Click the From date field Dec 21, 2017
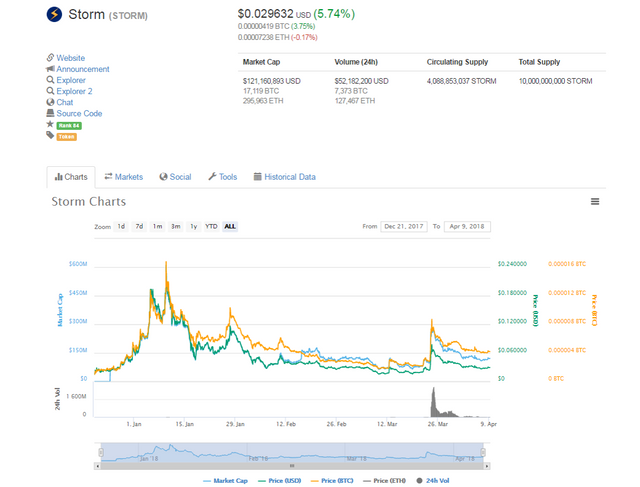The image size is (640, 487). [404, 227]
